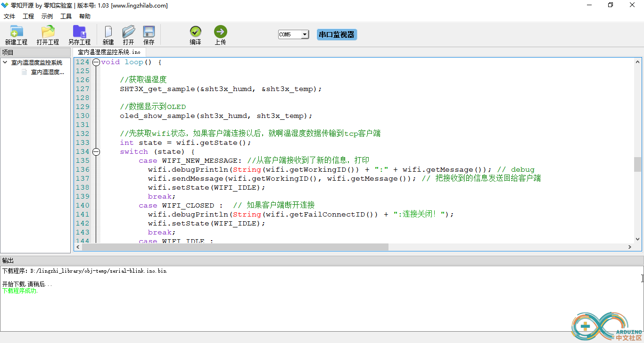Image resolution: width=644 pixels, height=343 pixels.
Task: Click the 'case WIFI_CLOSED' line
Action: coord(227,206)
